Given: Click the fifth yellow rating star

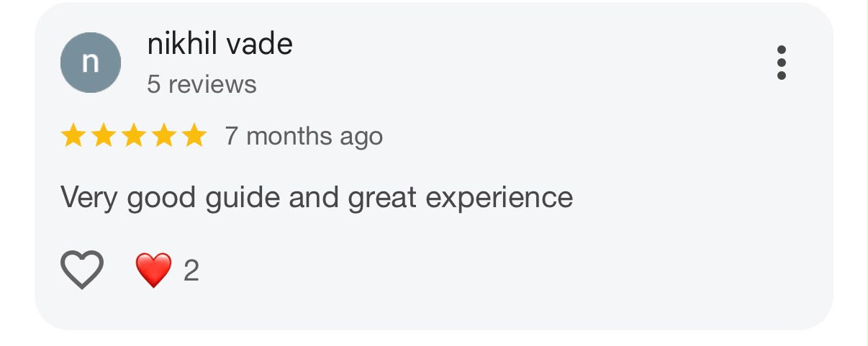Looking at the screenshot, I should tap(194, 135).
